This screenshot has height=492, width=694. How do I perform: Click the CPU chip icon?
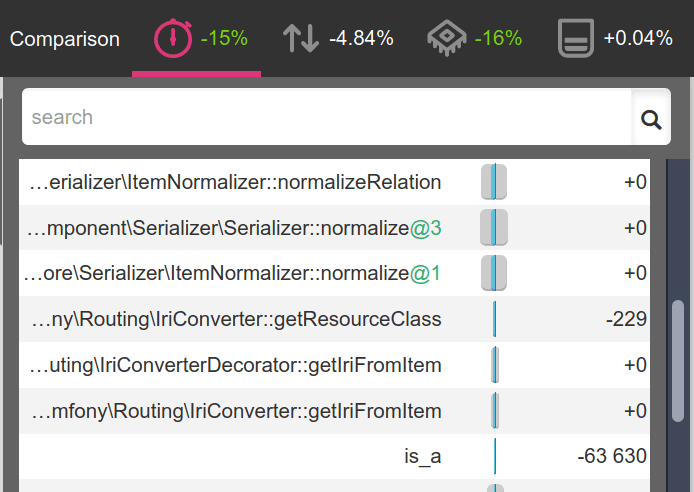tap(445, 39)
